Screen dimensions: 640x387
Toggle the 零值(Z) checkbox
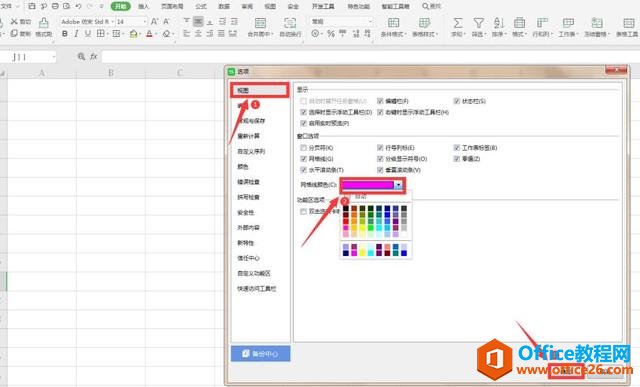456,158
